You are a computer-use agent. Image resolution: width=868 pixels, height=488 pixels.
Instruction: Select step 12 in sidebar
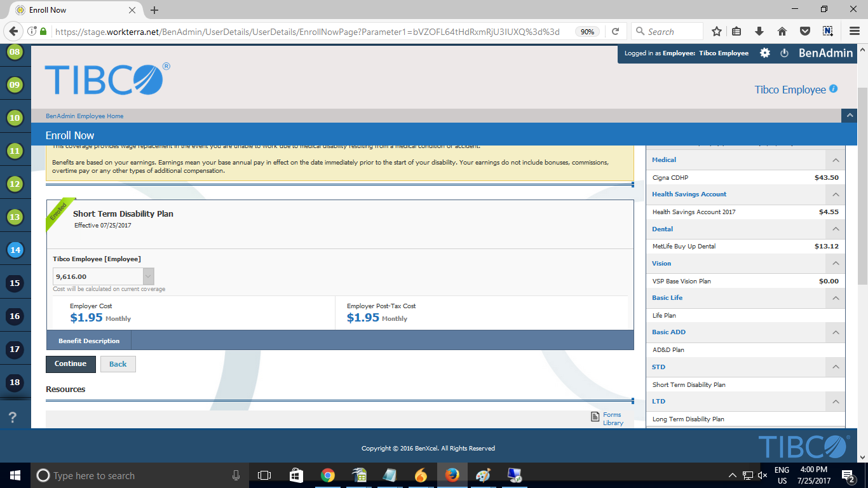pyautogui.click(x=15, y=184)
